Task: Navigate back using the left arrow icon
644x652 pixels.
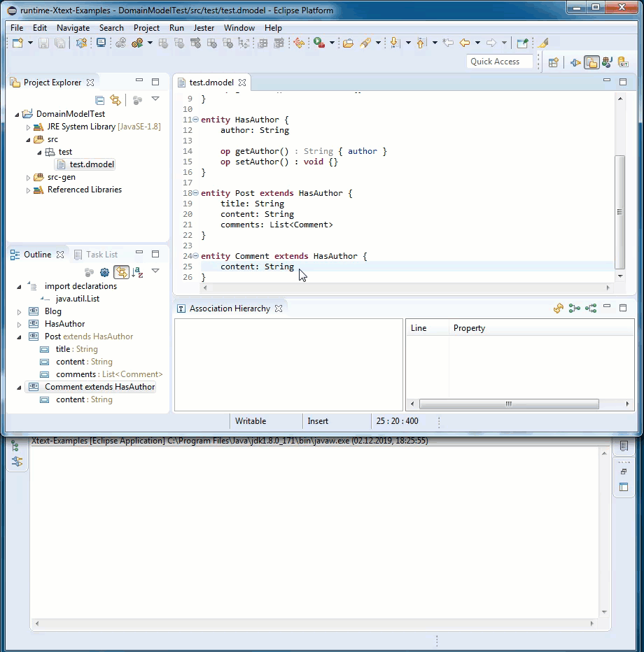Action: (465, 43)
